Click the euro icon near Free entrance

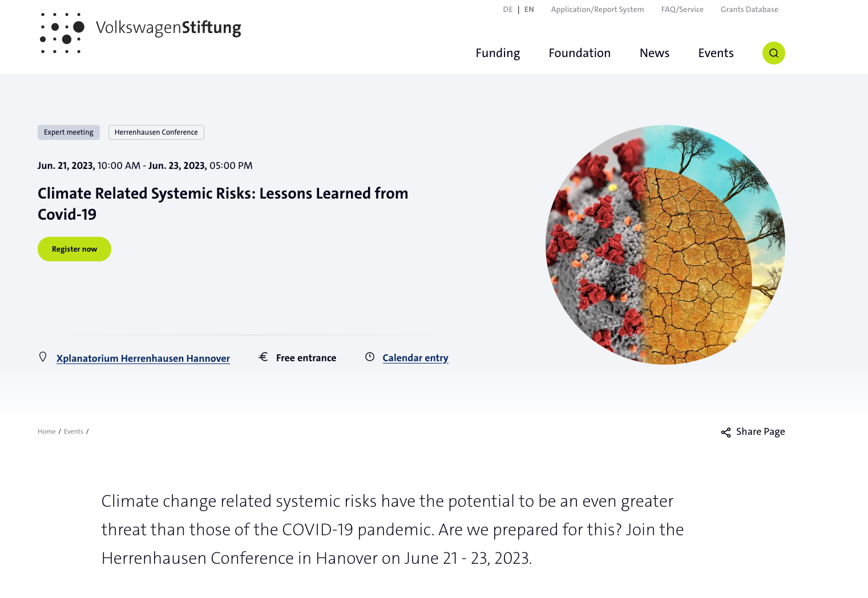pyautogui.click(x=263, y=357)
